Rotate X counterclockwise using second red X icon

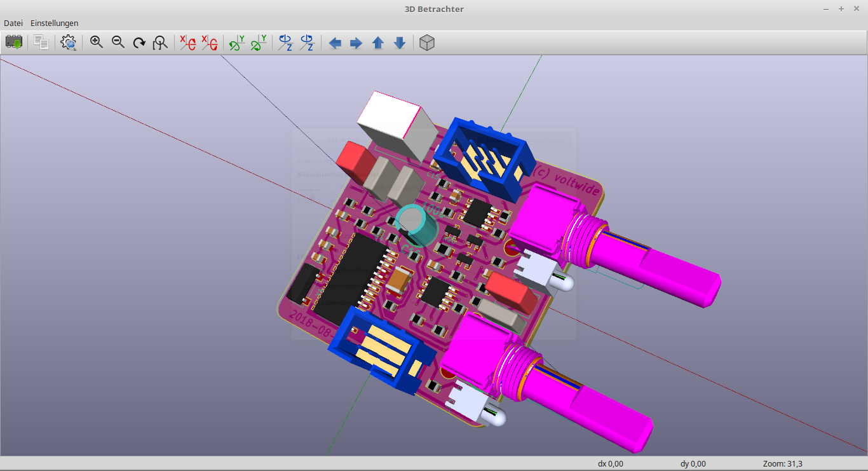pos(209,43)
